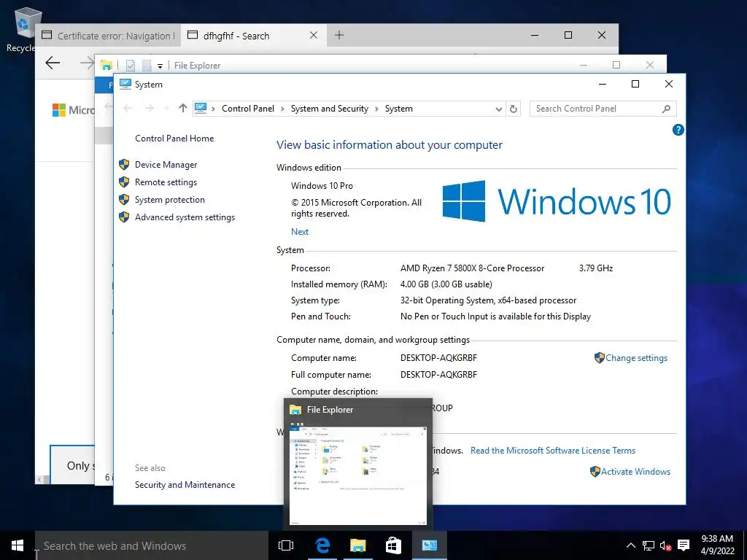Open Control Panel Home
The width and height of the screenshot is (747, 560).
(x=174, y=139)
